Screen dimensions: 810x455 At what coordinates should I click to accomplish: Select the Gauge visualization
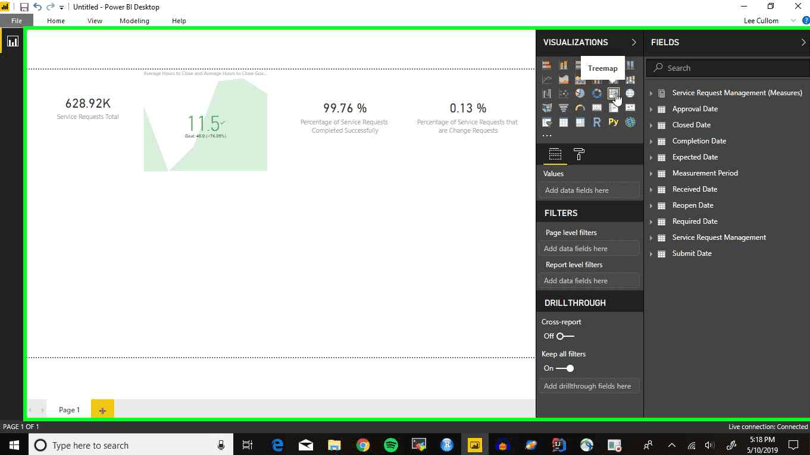pyautogui.click(x=580, y=108)
